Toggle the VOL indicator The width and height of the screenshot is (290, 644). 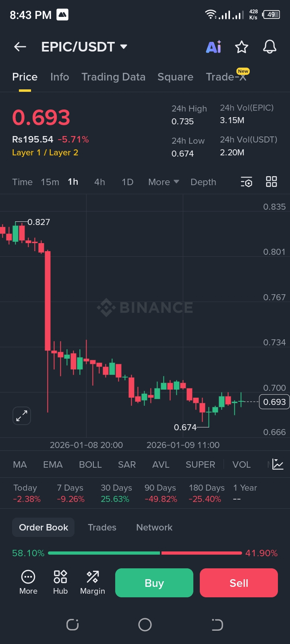coord(241,464)
